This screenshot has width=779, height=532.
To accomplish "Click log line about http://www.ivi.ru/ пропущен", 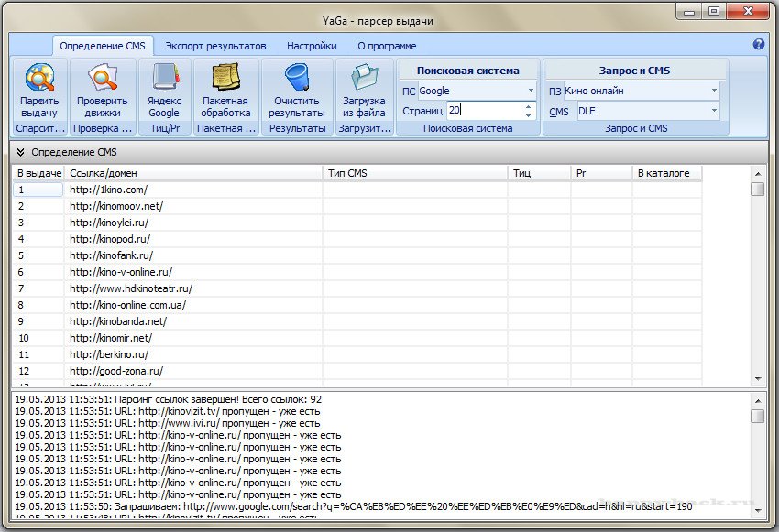I will click(x=168, y=423).
